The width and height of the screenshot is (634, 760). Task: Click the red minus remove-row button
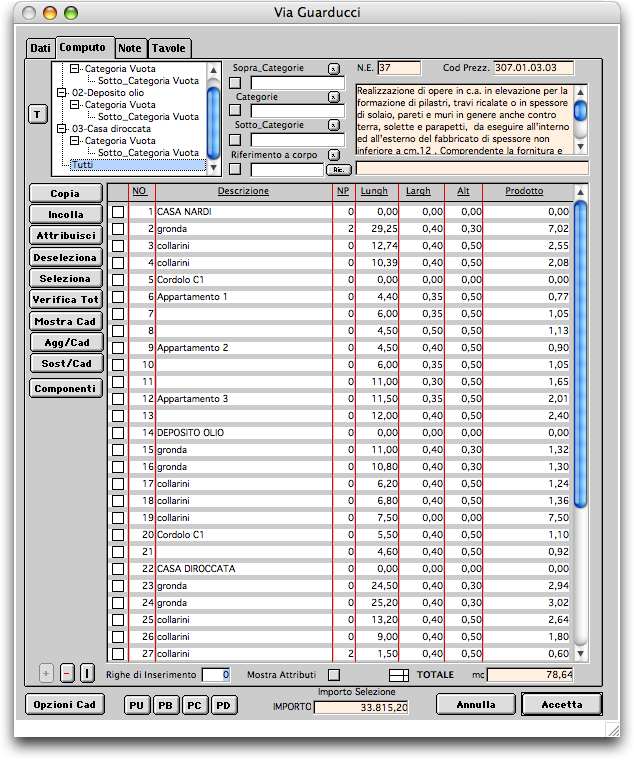(67, 673)
